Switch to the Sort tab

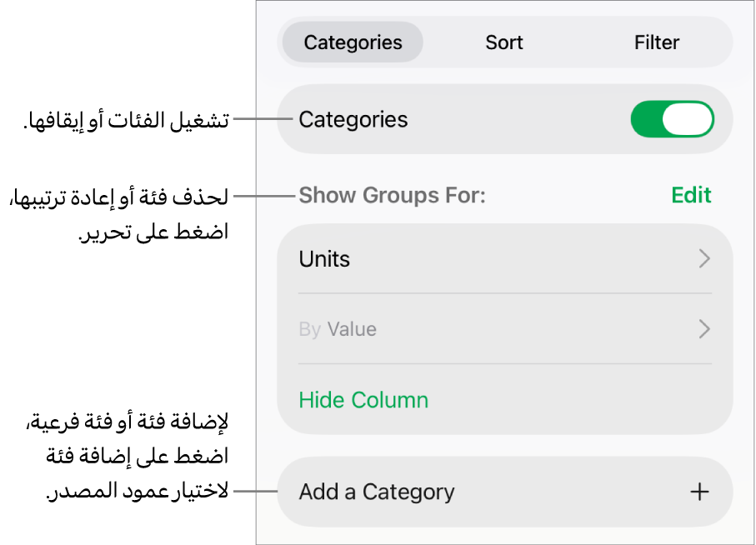tap(504, 42)
